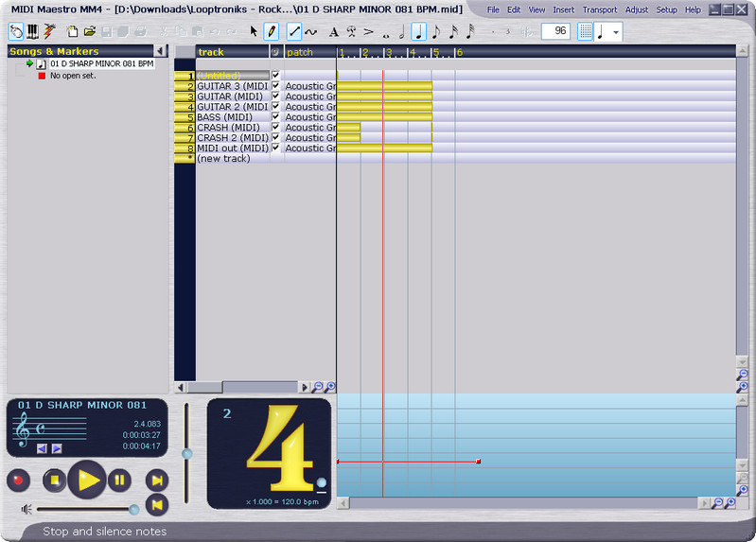Select the '(new track)' row
The height and width of the screenshot is (542, 756).
tap(223, 159)
